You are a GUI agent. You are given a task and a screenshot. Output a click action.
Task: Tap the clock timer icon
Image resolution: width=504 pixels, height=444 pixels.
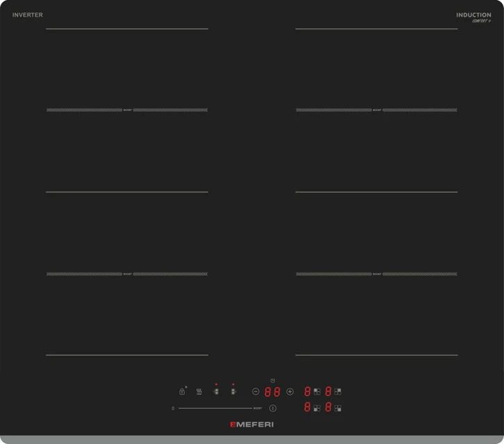pos(273,381)
